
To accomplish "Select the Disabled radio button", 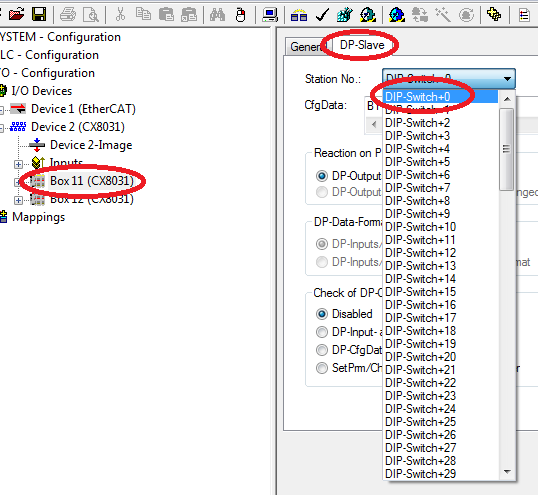I will point(321,314).
